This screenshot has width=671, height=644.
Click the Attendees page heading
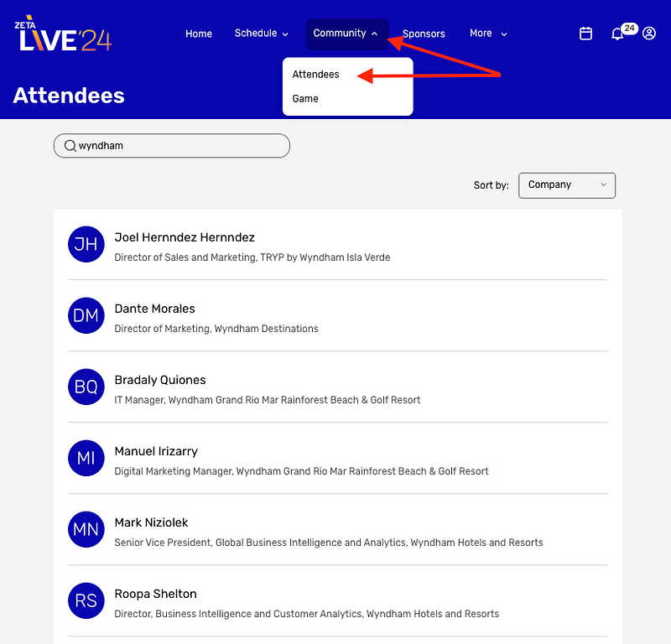click(69, 96)
